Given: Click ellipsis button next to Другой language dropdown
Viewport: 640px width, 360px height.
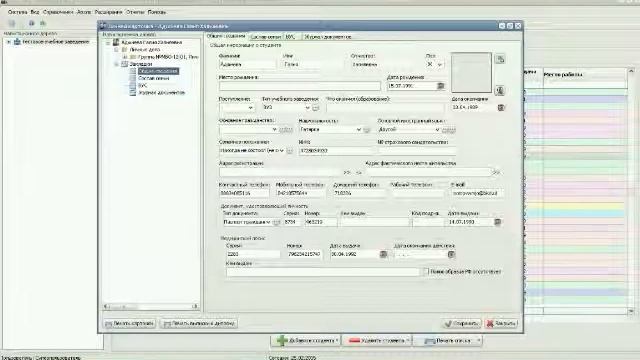Looking at the screenshot, I should [448, 130].
